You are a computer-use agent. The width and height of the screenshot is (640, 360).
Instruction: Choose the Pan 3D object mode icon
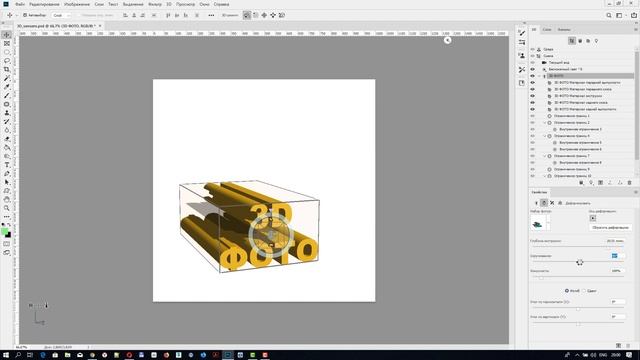click(x=264, y=15)
